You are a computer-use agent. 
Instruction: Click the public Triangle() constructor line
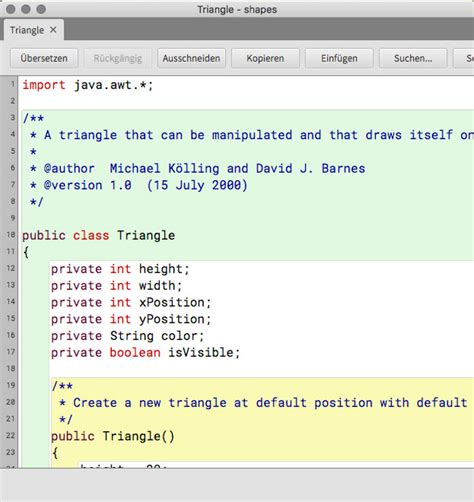pyautogui.click(x=113, y=436)
